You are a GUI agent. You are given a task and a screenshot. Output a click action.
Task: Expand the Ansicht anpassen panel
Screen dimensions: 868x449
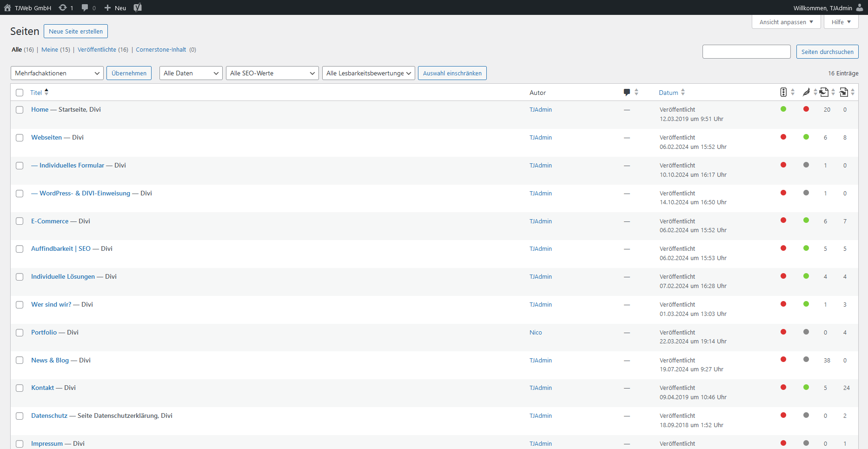point(786,22)
